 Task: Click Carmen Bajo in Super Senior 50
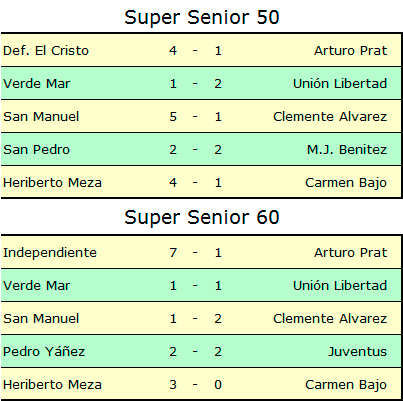[x=346, y=183]
